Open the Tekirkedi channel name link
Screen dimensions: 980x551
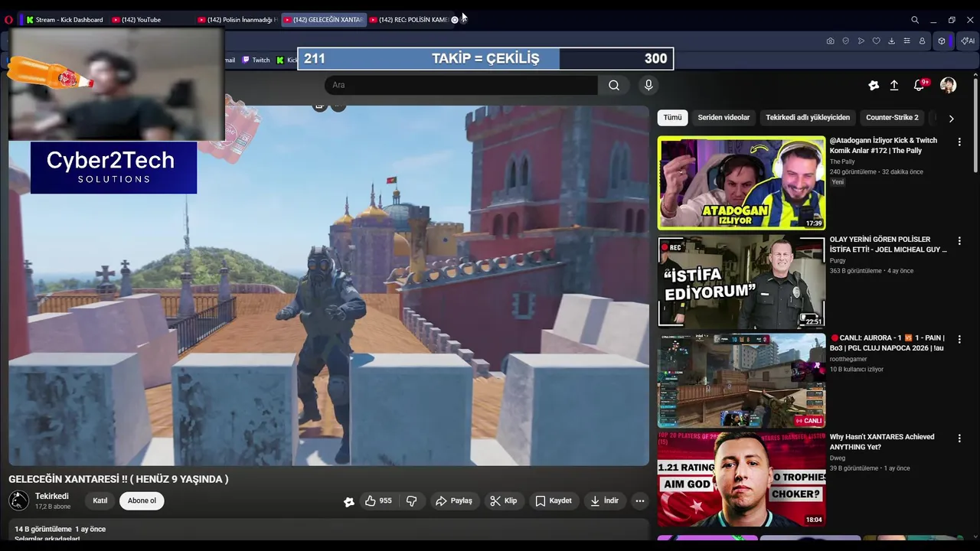[51, 496]
